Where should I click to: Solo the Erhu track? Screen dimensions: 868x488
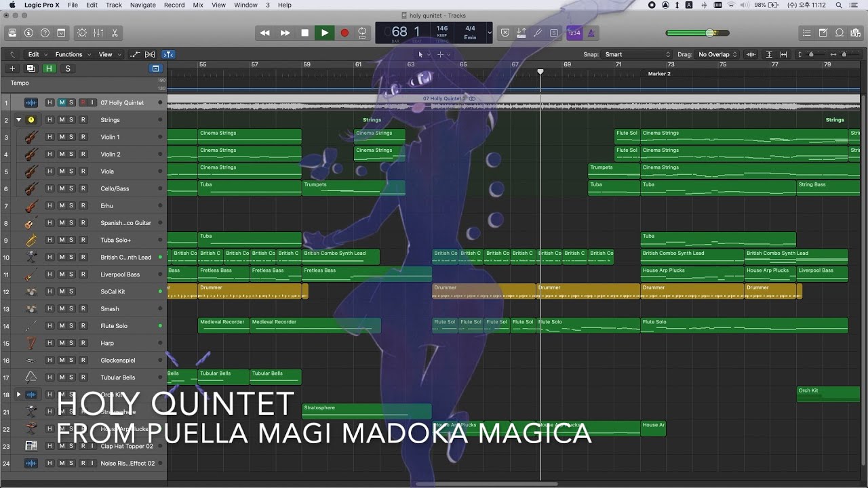[x=71, y=205]
